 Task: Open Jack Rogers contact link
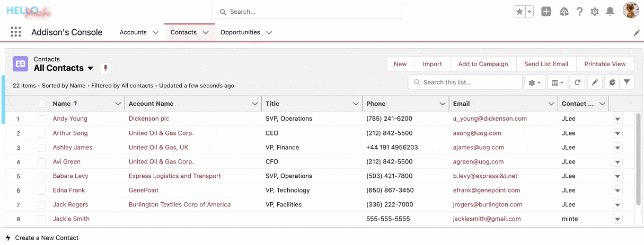tap(70, 204)
